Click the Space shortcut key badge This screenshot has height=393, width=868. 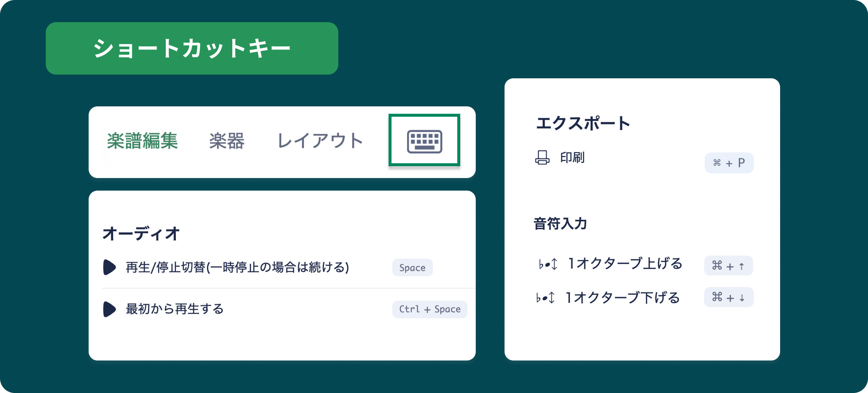[x=412, y=267]
